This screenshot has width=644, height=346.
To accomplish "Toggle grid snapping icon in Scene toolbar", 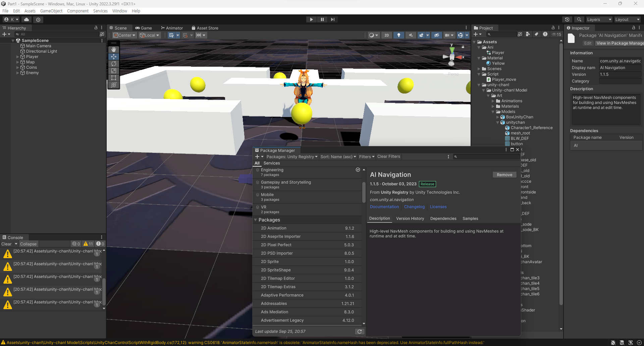I will (185, 35).
